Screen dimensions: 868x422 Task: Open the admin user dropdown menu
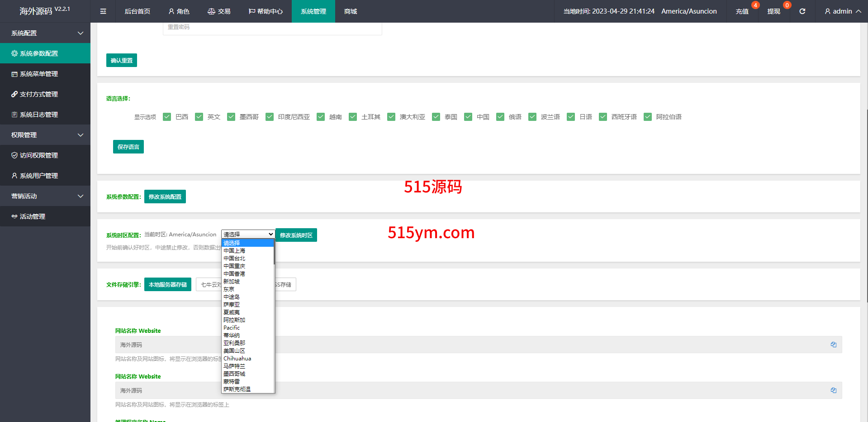click(842, 11)
